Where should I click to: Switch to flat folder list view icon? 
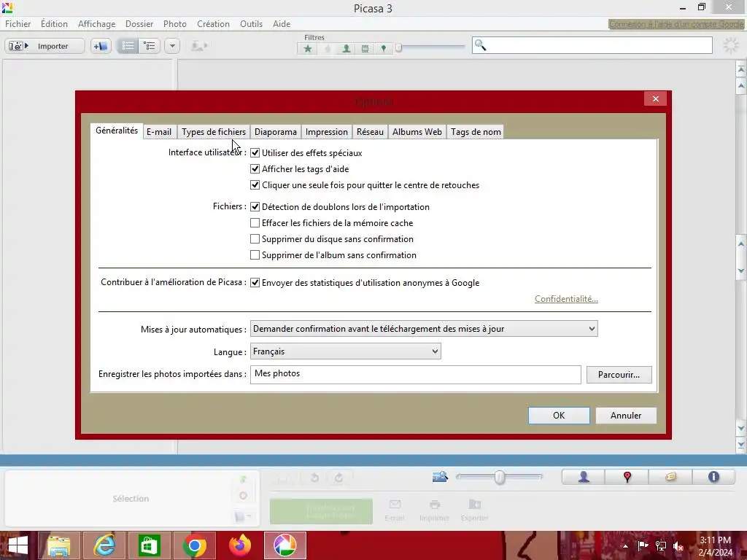click(x=128, y=46)
